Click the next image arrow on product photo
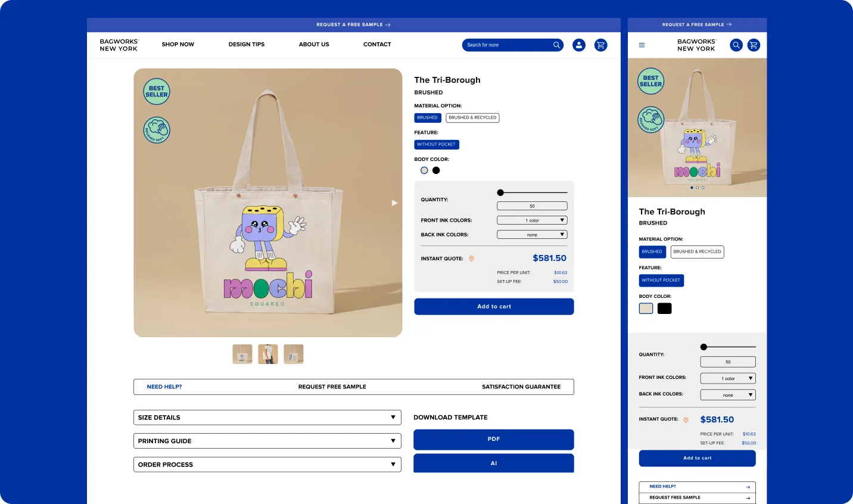The image size is (853, 504). [394, 203]
